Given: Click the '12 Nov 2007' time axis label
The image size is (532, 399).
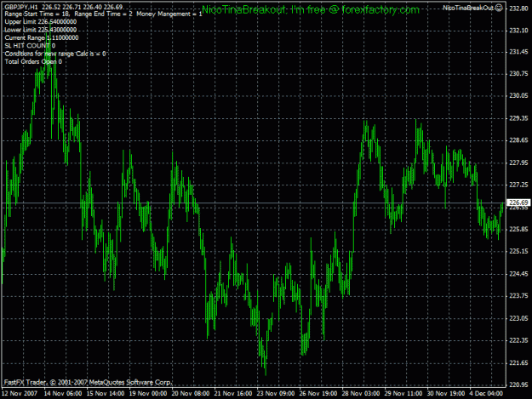Looking at the screenshot, I should pyautogui.click(x=20, y=393).
